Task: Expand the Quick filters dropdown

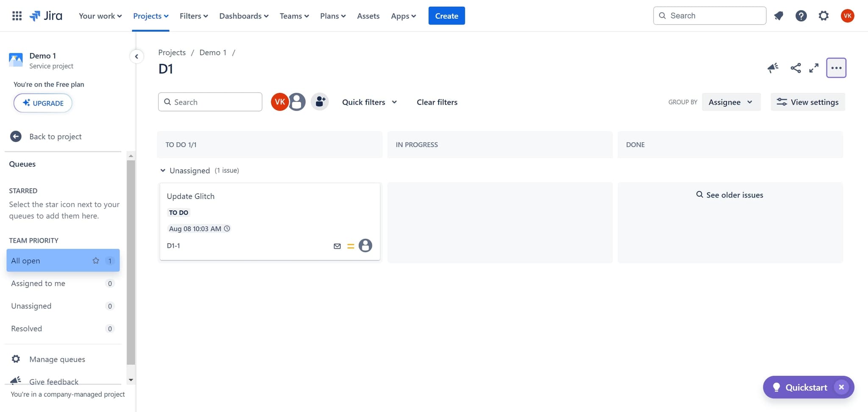Action: 369,102
